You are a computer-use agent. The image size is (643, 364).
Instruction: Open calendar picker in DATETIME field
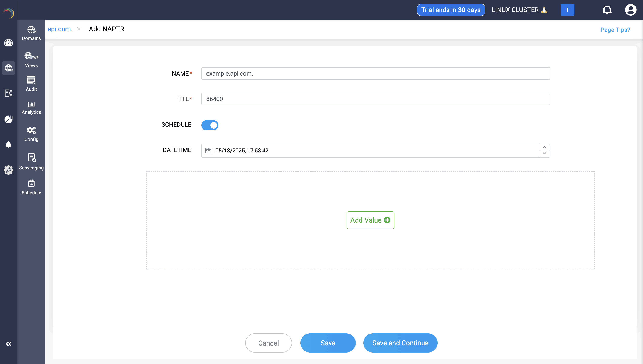pos(208,151)
